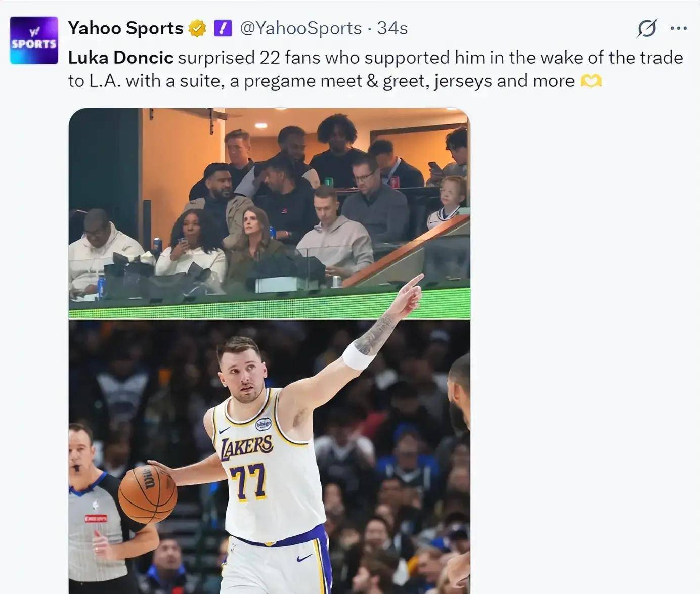Click the Nike swoosh on the white shorts
This screenshot has height=594, width=700.
(x=304, y=558)
